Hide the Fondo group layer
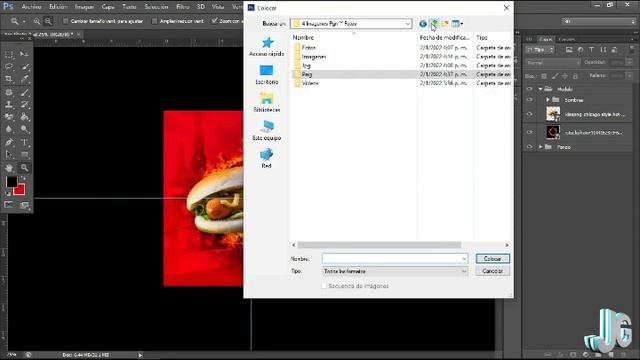 (529, 147)
